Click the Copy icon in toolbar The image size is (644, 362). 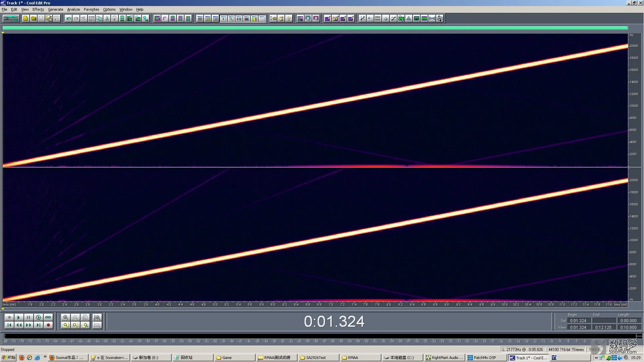99,18
